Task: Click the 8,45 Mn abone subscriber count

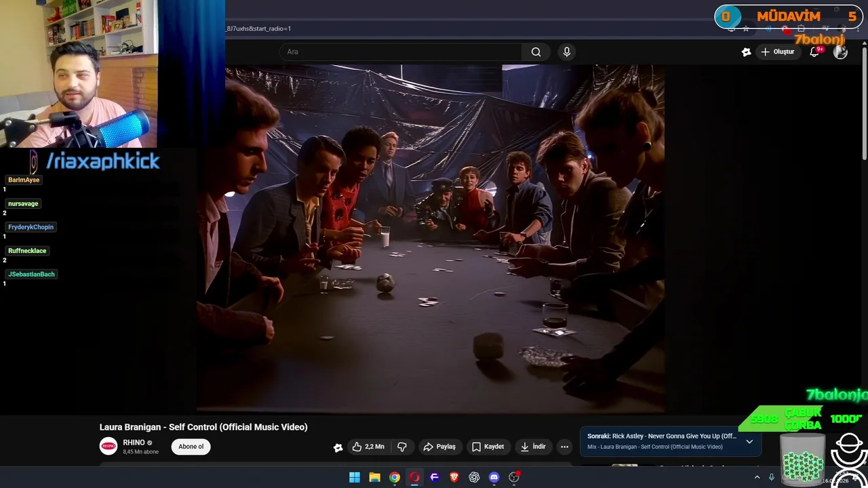Action: tap(140, 452)
